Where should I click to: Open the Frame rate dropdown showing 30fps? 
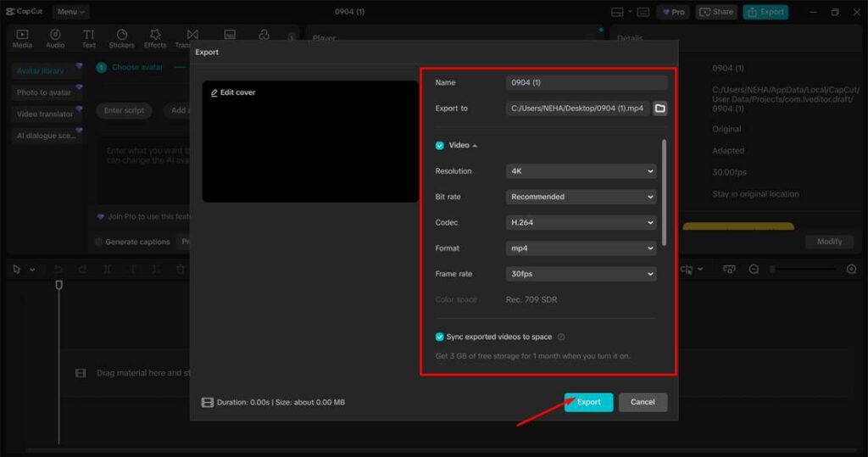coord(581,274)
